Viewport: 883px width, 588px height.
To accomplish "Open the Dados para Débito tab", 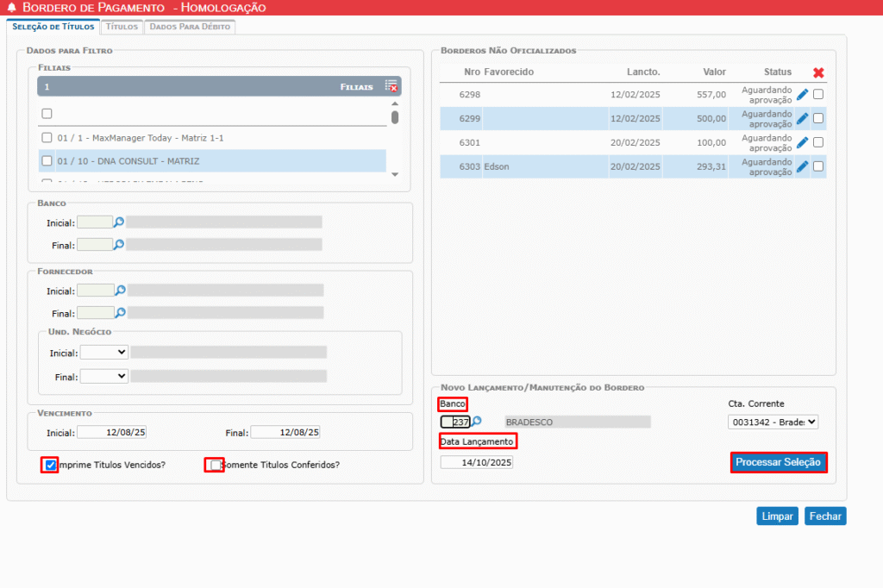I will pyautogui.click(x=190, y=27).
